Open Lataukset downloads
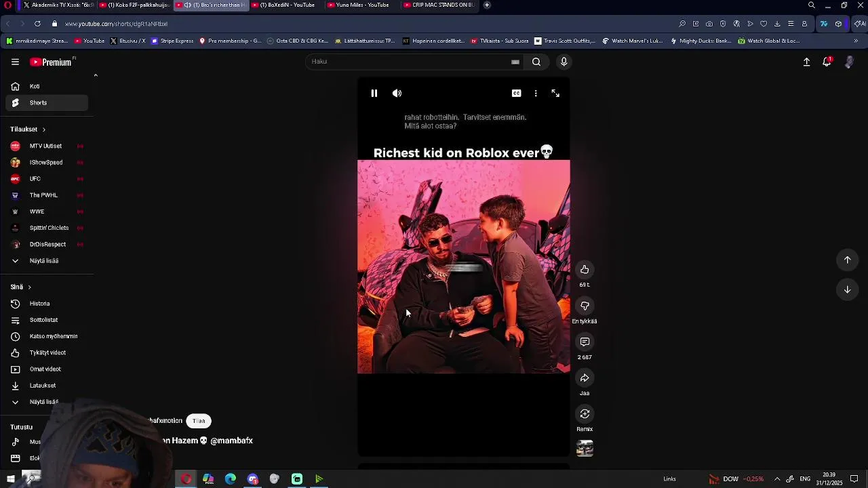Viewport: 868px width, 488px height. [x=47, y=386]
